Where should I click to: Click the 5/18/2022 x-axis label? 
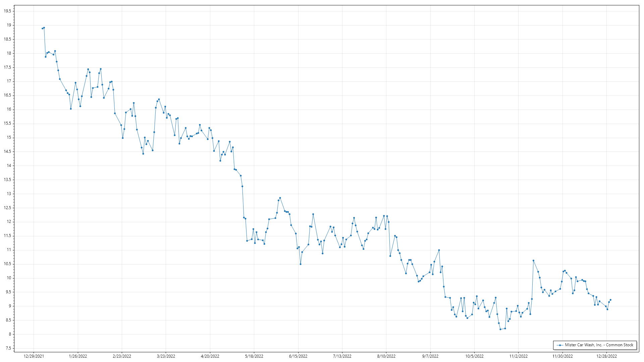click(254, 356)
